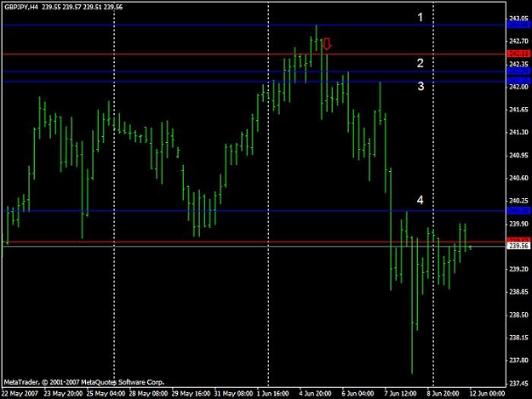Select the blue price tag under 240.25
This screenshot has width=532, height=399.
[x=518, y=211]
